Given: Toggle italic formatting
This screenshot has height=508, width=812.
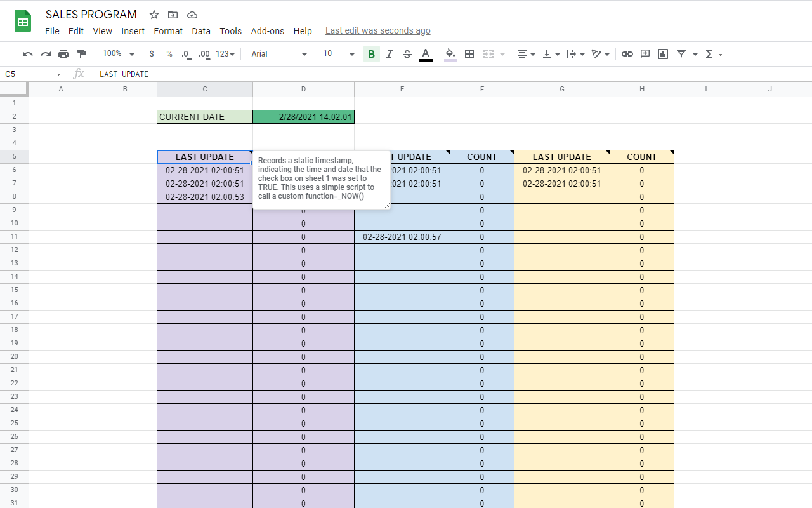Looking at the screenshot, I should click(390, 54).
